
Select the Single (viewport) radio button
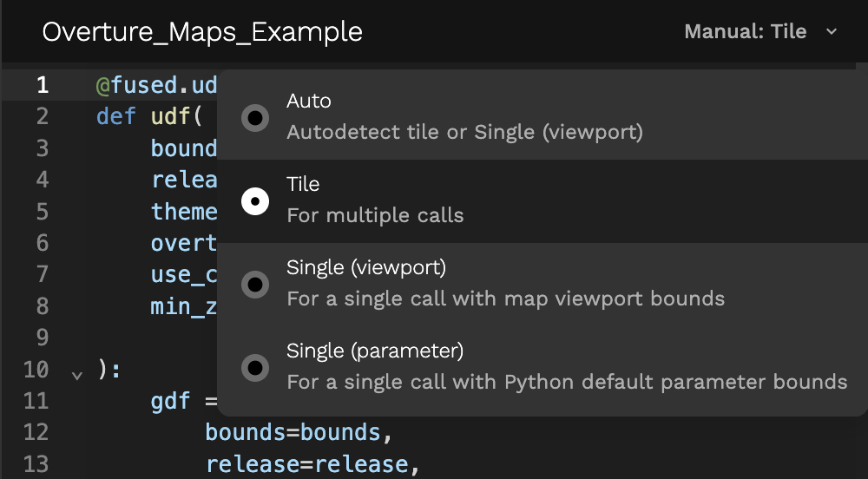[255, 285]
